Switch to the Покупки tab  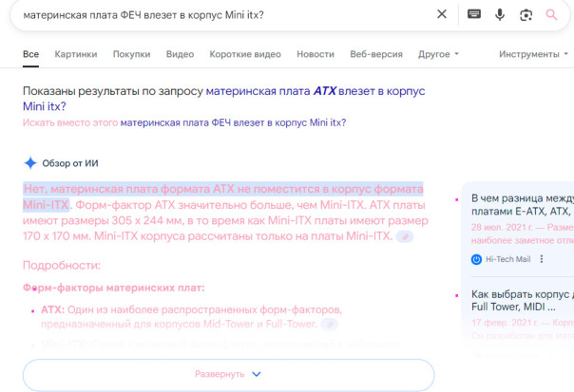[131, 54]
